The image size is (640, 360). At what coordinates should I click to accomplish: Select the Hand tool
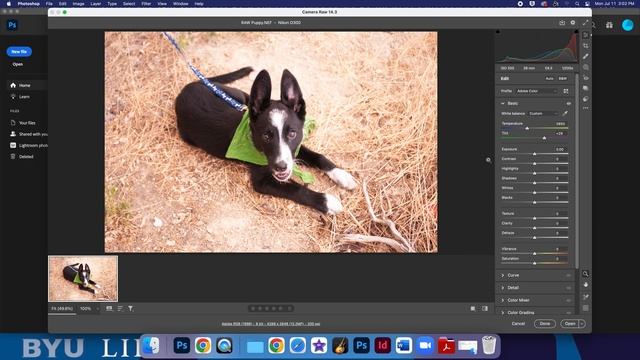click(x=586, y=284)
